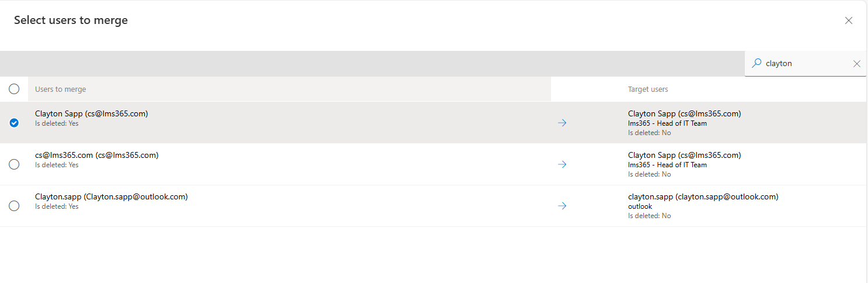Click the search magnifier icon
868x283 pixels.
pyautogui.click(x=757, y=63)
